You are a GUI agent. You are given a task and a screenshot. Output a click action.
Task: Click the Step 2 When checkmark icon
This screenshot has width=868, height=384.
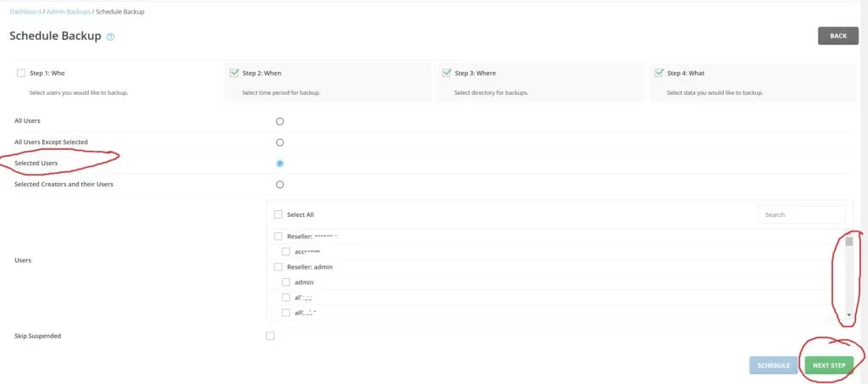pyautogui.click(x=234, y=73)
